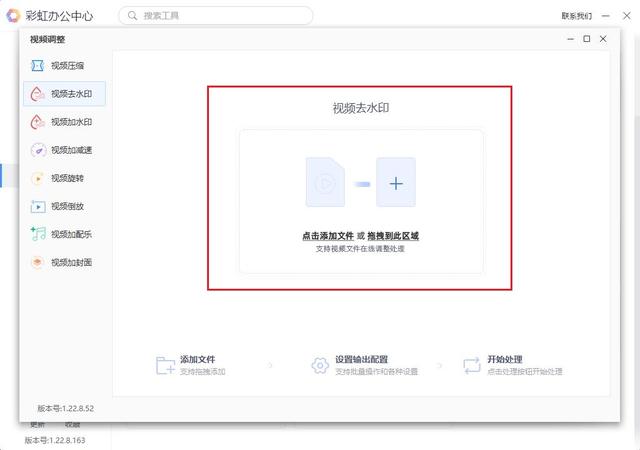Image resolution: width=640 pixels, height=450 pixels.
Task: Open the 视频加减速 tool
Action: pyautogui.click(x=64, y=150)
